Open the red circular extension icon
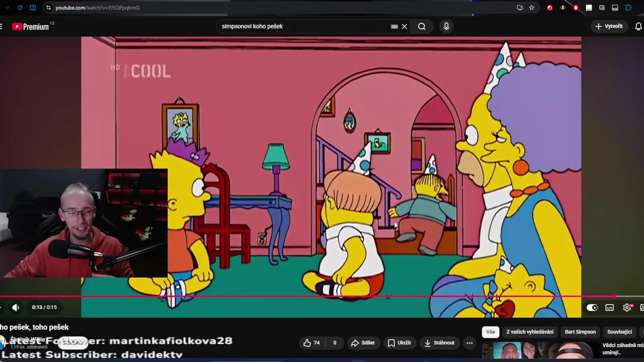The height and width of the screenshot is (362, 644). (x=550, y=8)
